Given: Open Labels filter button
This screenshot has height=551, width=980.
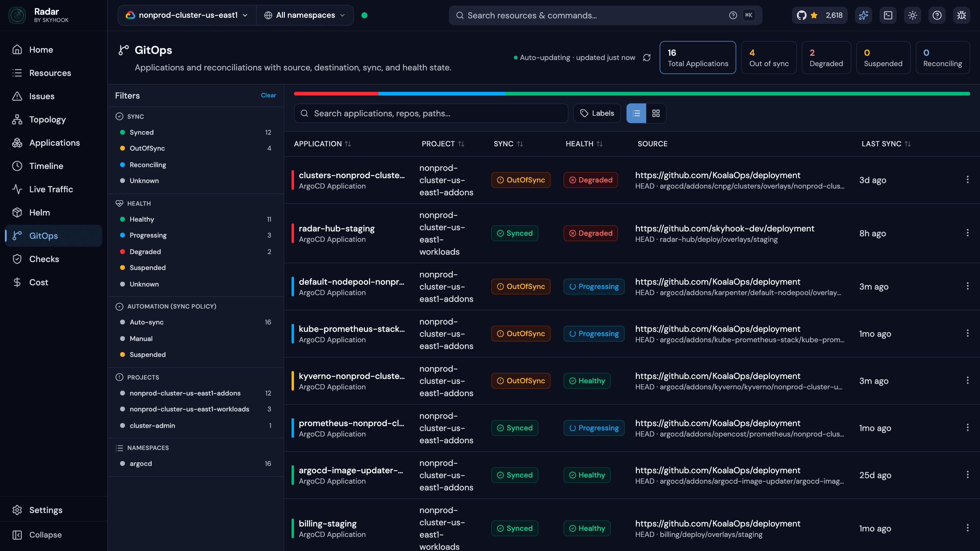Looking at the screenshot, I should 597,113.
